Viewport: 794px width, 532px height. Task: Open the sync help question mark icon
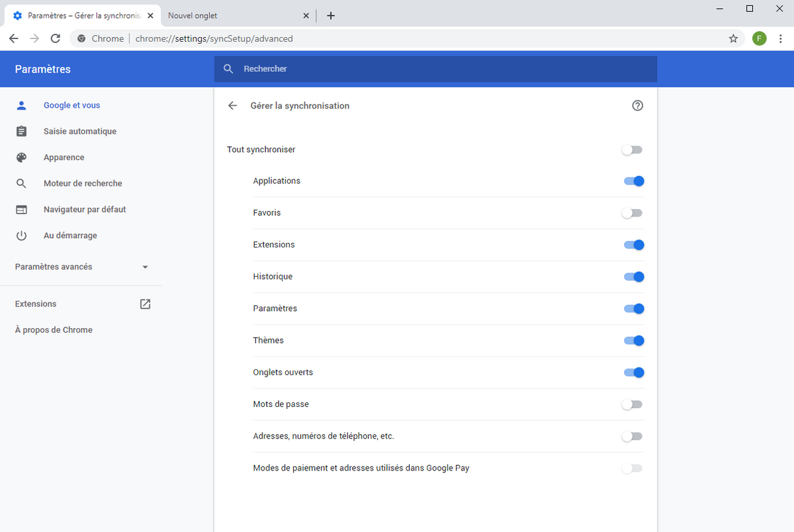[x=638, y=106]
